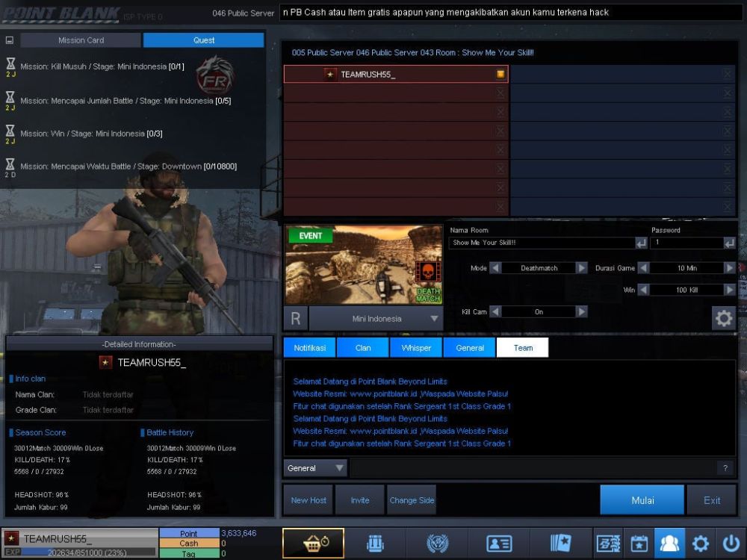Open the friends community icon
This screenshot has height=560, width=747.
click(669, 543)
